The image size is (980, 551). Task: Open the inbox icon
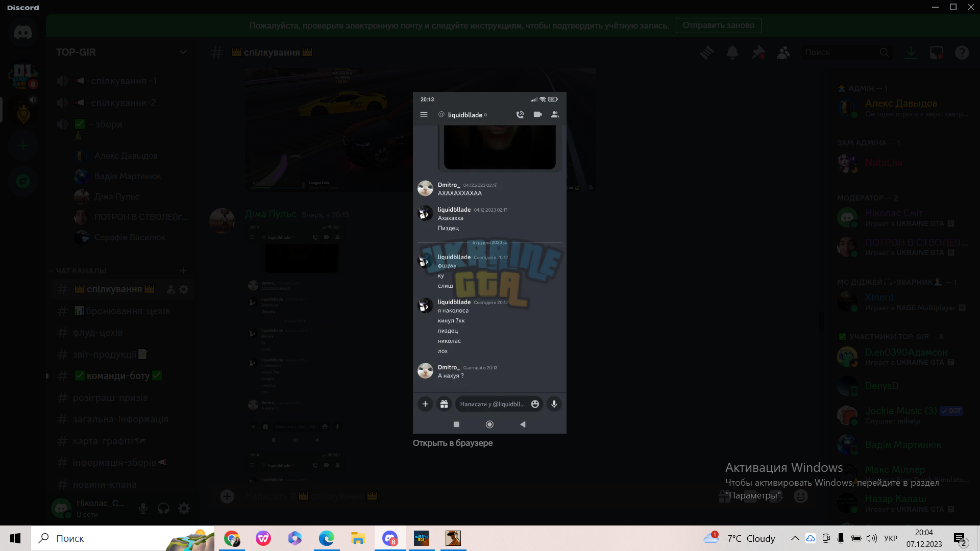(937, 52)
